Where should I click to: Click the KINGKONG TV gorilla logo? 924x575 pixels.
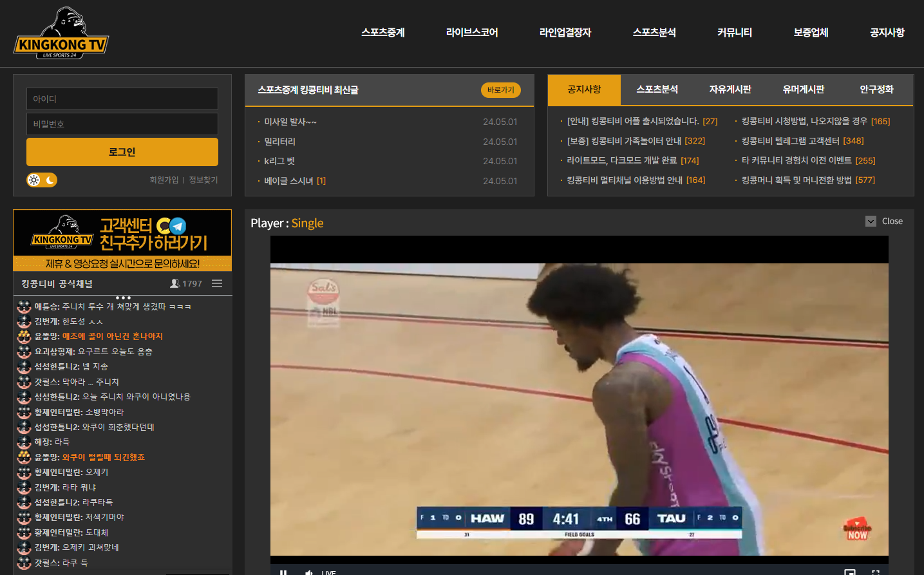pyautogui.click(x=61, y=33)
